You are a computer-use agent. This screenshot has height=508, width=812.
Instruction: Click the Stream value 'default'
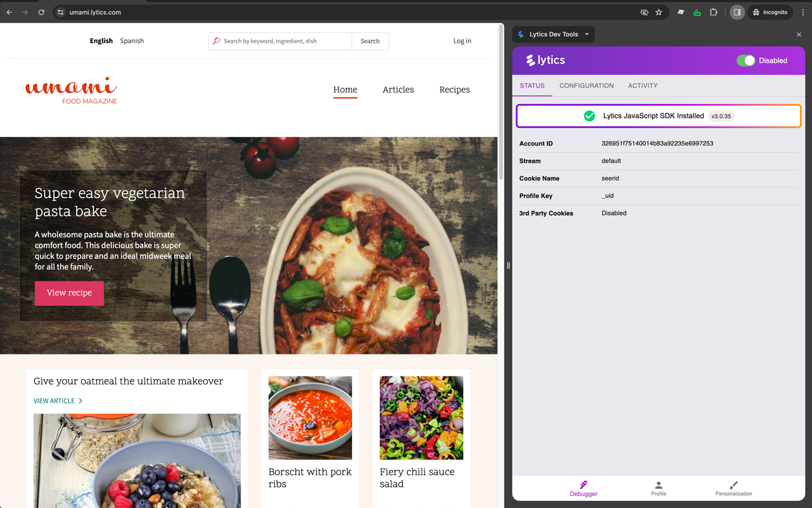(611, 161)
